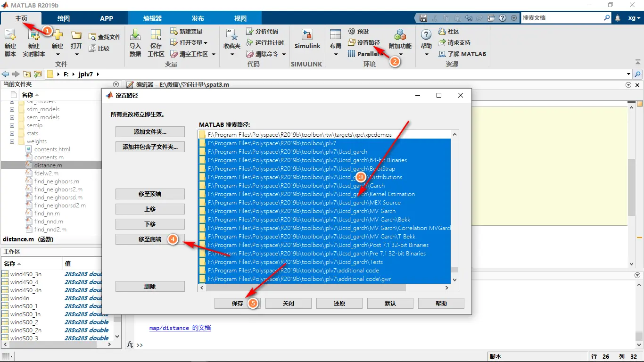The width and height of the screenshot is (644, 362).
Task: Click Request Support (请求支持)
Action: click(x=454, y=42)
